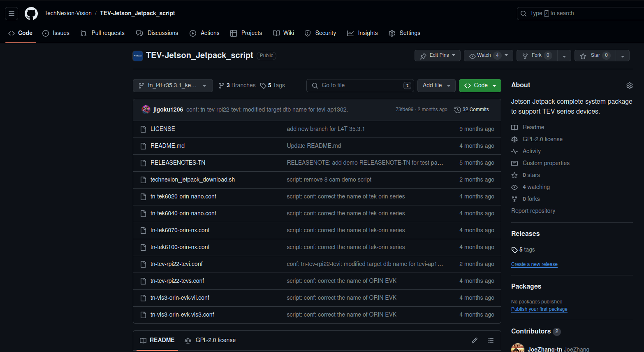This screenshot has width=644, height=352.
Task: Click the tag icon next to 5 Tags
Action: tap(263, 86)
